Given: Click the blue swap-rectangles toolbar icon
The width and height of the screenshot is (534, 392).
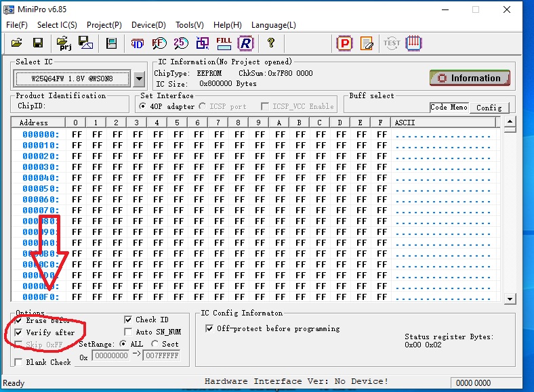Looking at the screenshot, I should point(203,43).
